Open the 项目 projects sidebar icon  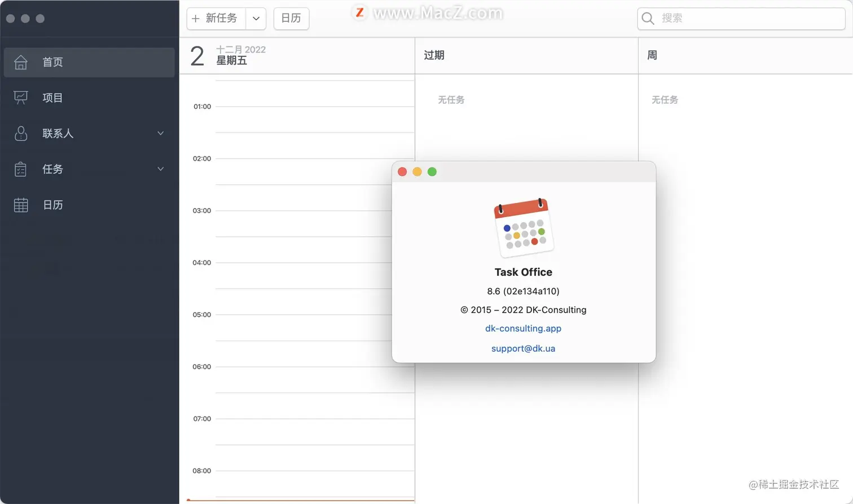coord(21,98)
